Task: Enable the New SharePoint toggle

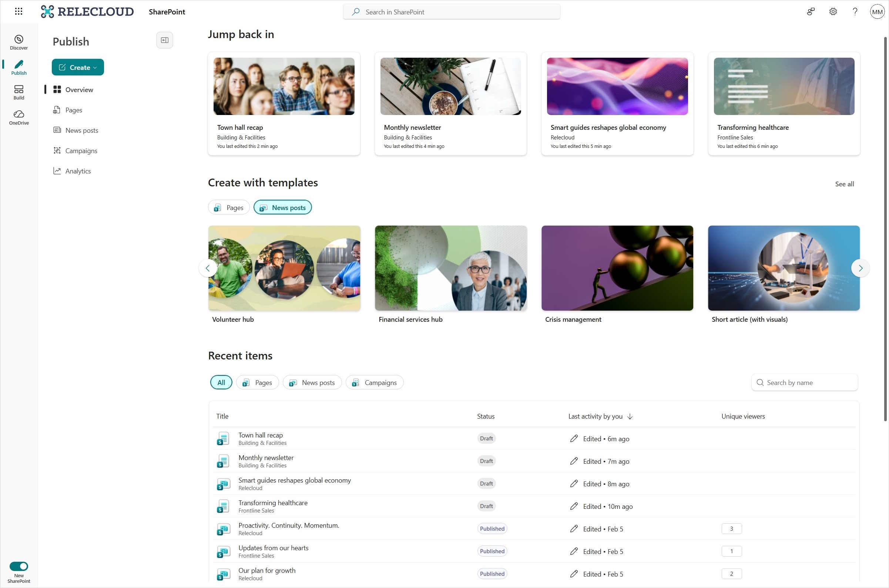Action: pos(19,566)
